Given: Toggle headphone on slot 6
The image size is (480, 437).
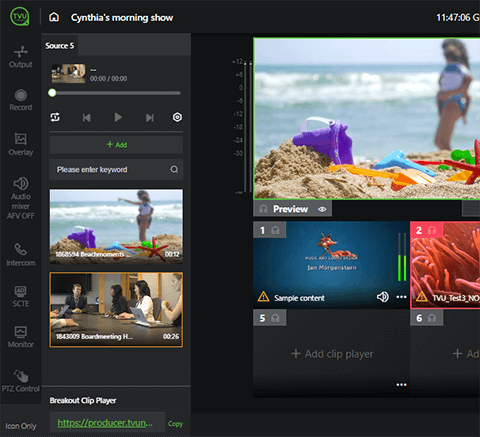Looking at the screenshot, I should click(432, 318).
